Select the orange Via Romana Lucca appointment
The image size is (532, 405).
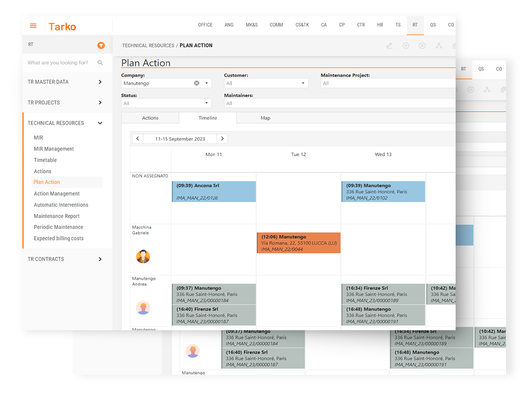(298, 243)
